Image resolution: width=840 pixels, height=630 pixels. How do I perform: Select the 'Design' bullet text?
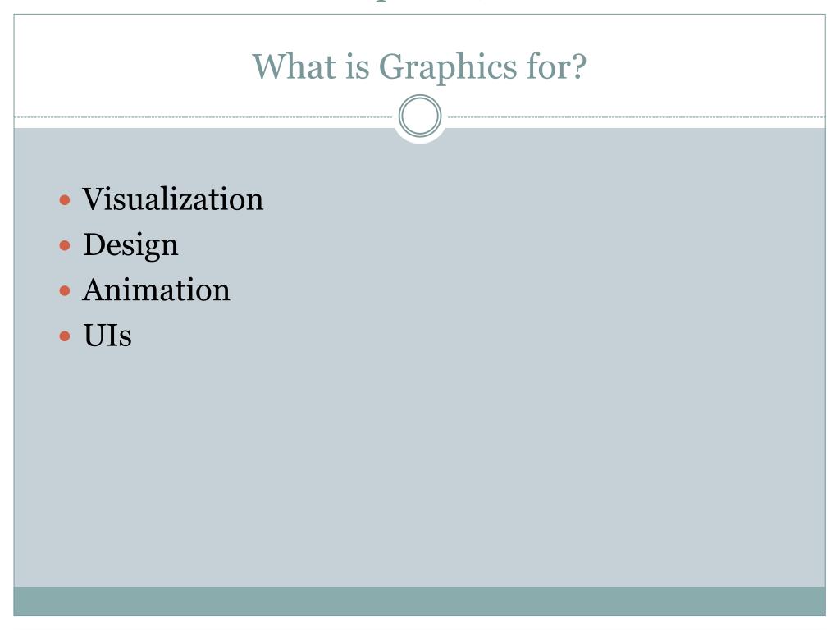point(130,245)
